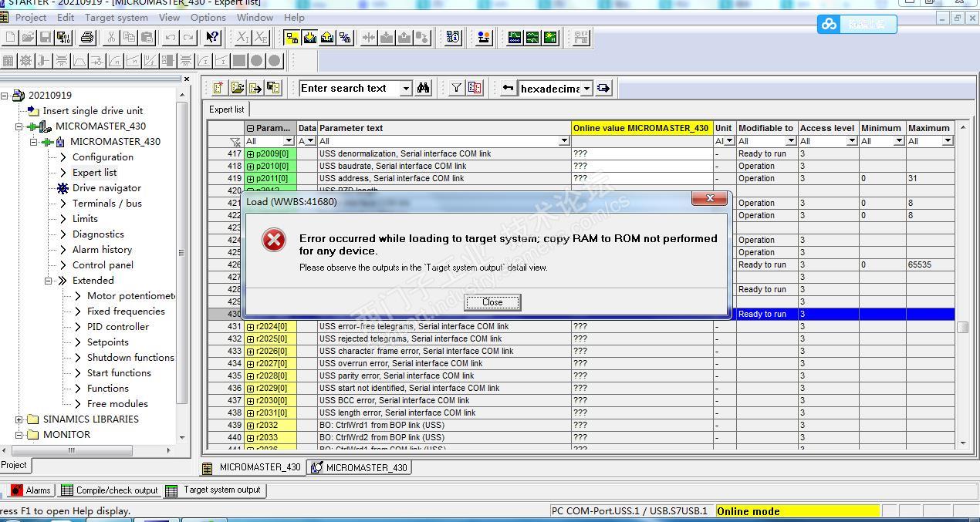Click the context Help pointer icon

click(213, 37)
